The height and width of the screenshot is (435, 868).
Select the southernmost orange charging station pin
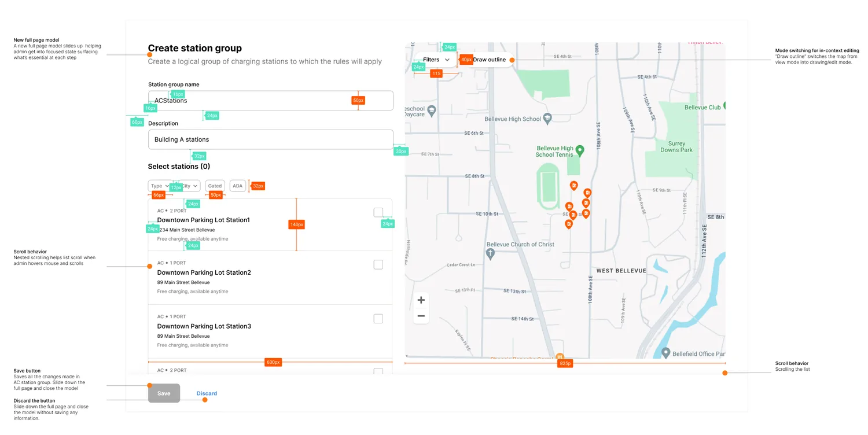click(569, 224)
